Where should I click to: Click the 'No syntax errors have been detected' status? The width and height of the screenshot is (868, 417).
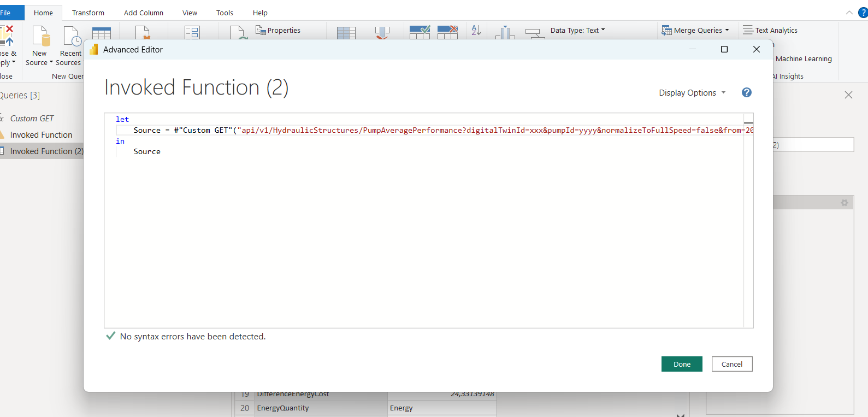(x=193, y=337)
